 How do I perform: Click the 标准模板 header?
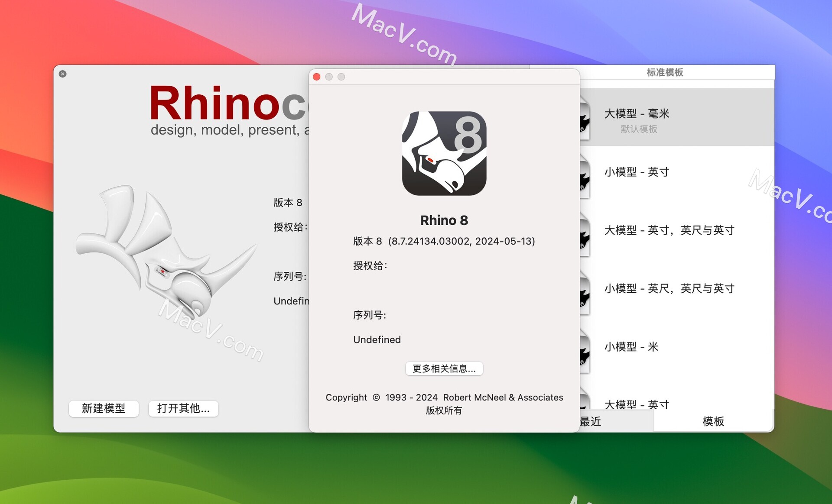(x=665, y=72)
